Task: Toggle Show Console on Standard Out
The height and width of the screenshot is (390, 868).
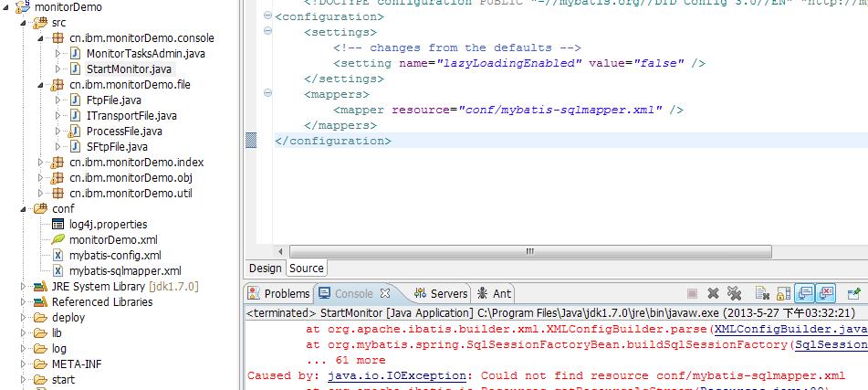Action: (x=803, y=293)
